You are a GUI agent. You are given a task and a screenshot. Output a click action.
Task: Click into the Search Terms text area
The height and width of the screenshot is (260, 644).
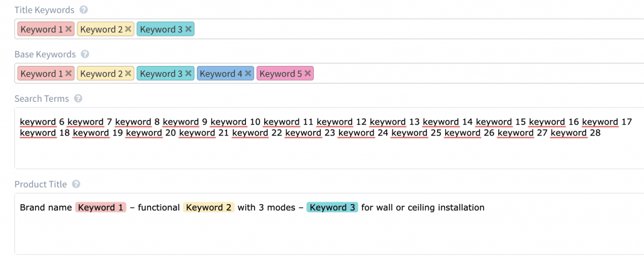329,138
